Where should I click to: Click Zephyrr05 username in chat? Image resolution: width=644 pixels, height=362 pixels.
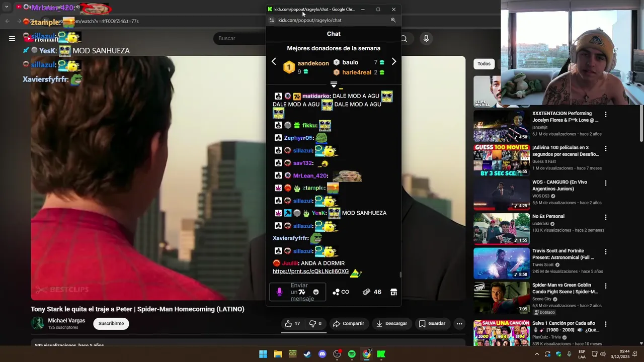pos(298,138)
